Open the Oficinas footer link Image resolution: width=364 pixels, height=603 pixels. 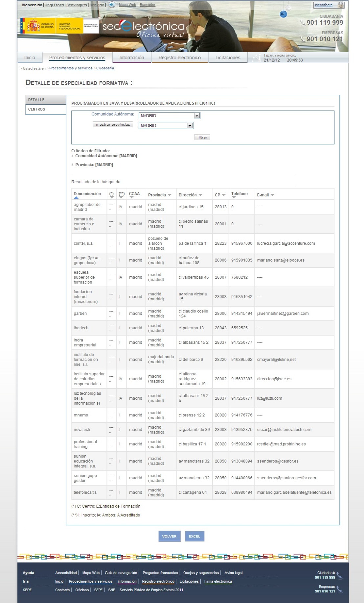click(82, 590)
